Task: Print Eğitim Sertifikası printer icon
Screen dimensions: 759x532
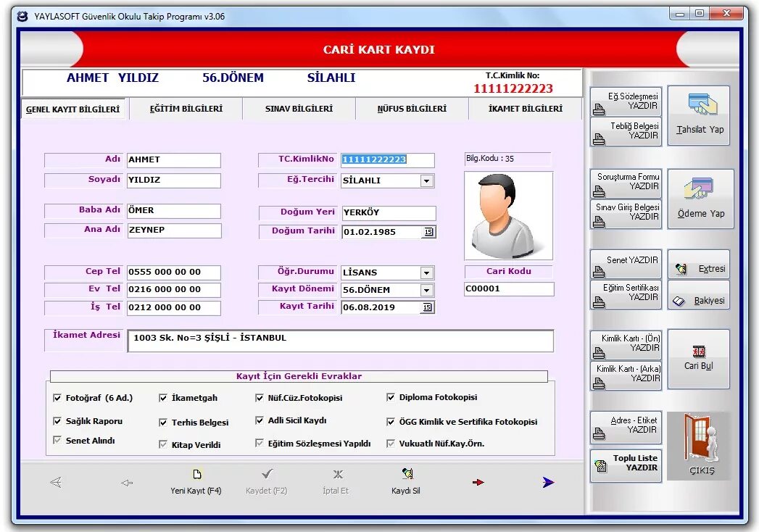Action: [x=599, y=302]
